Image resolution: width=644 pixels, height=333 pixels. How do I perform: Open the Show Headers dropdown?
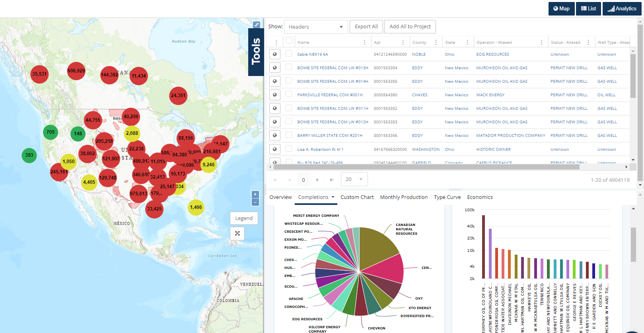click(x=316, y=27)
